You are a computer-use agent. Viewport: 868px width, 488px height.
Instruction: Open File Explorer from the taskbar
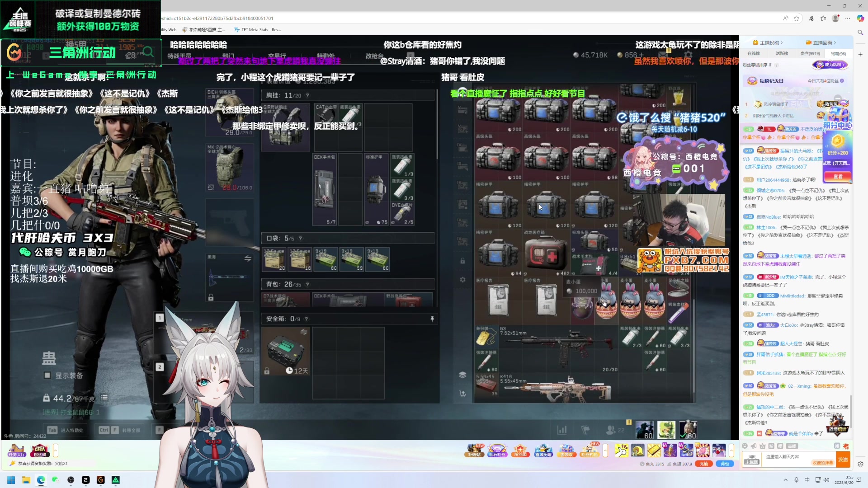coord(26,480)
